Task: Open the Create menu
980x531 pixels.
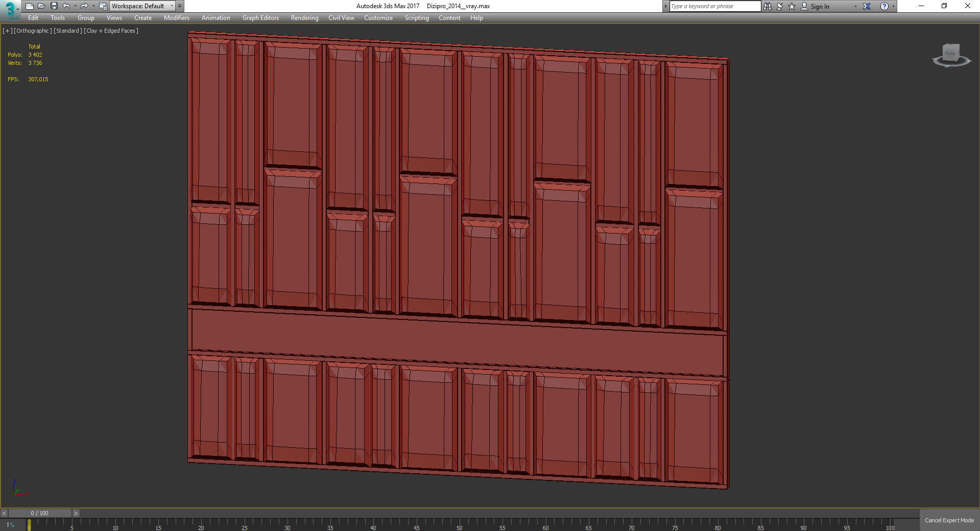Action: click(x=143, y=18)
